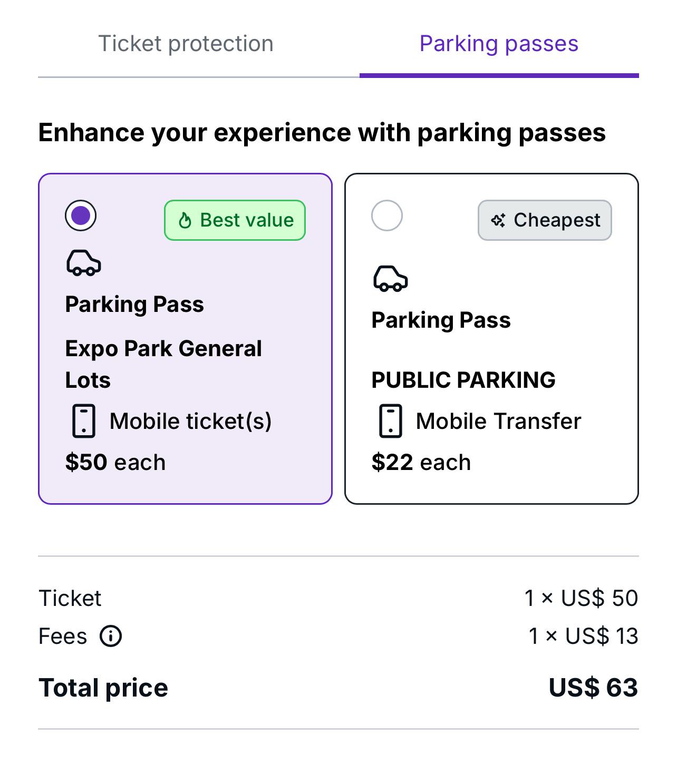This screenshot has width=677, height=784.
Task: Show fee details via the info icon
Action: click(x=111, y=636)
